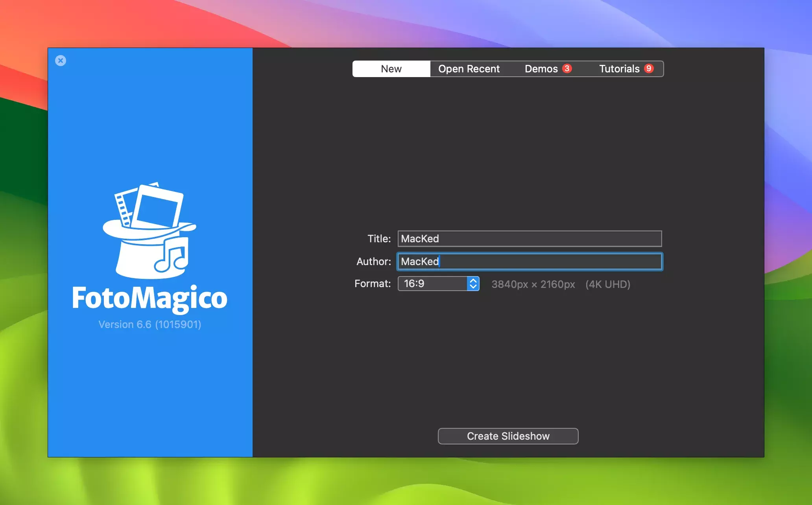Open the Tutorials tab
Screen dimensions: 812x505
[619, 69]
